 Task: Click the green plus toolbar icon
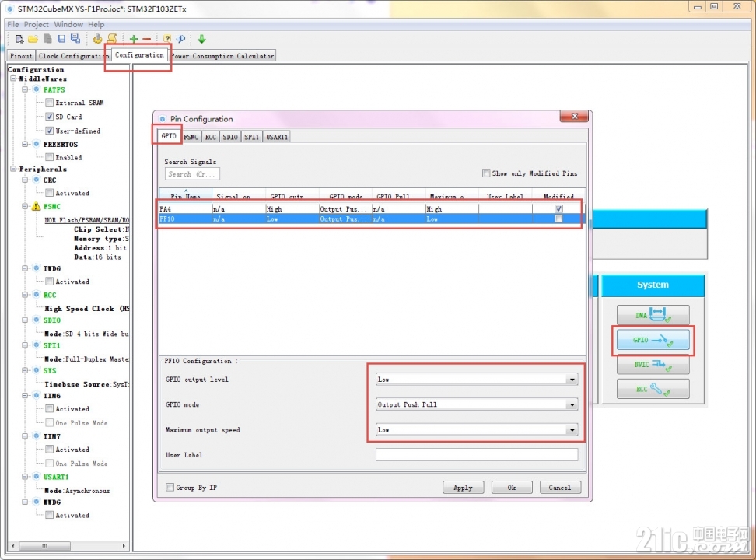134,39
